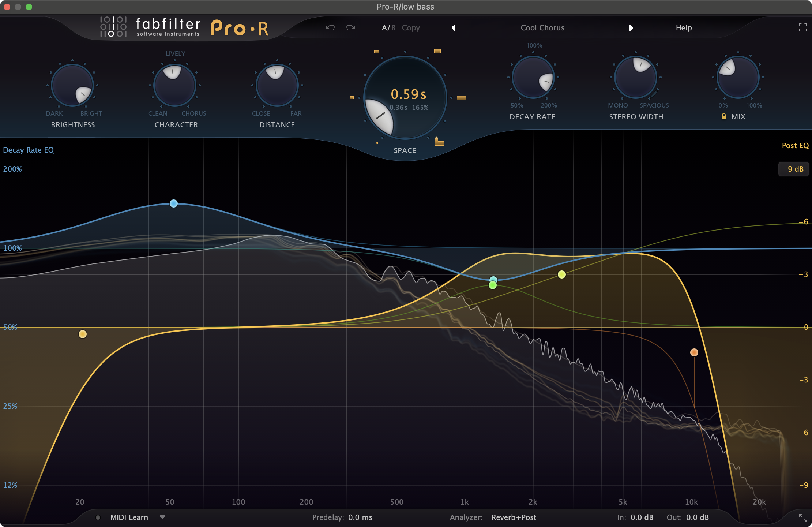Screen dimensions: 812x527
Task: Click the undo arrow icon
Action: click(x=330, y=28)
